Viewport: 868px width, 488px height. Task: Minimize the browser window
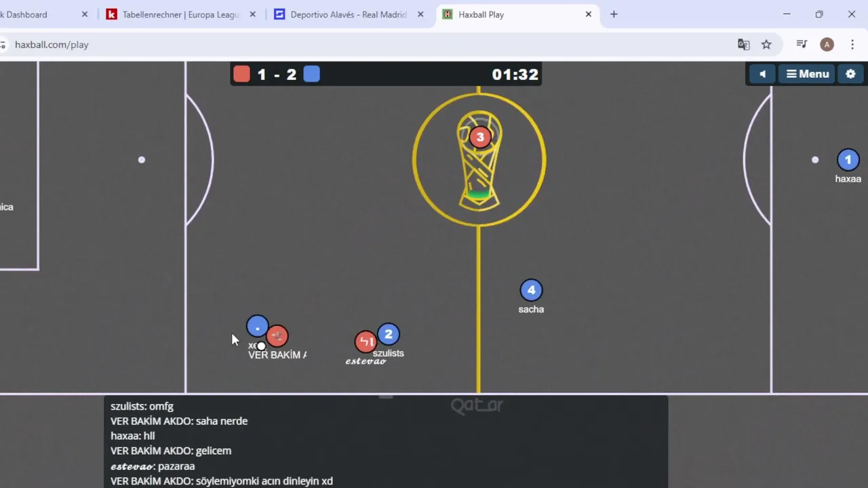point(787,14)
